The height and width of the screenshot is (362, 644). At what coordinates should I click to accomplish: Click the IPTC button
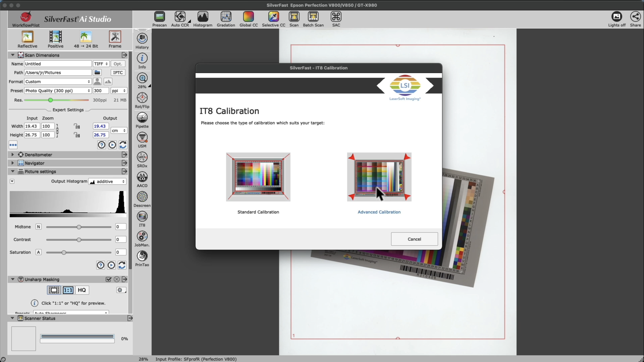(118, 72)
